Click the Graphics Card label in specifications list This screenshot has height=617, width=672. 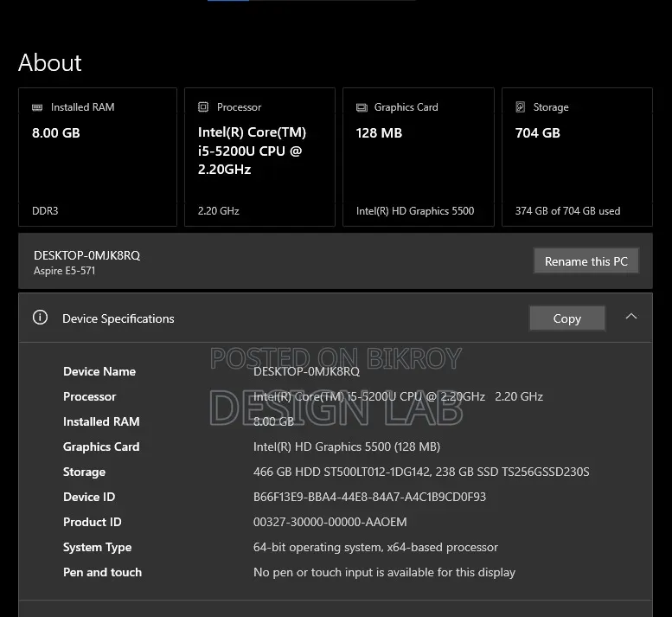pyautogui.click(x=101, y=447)
